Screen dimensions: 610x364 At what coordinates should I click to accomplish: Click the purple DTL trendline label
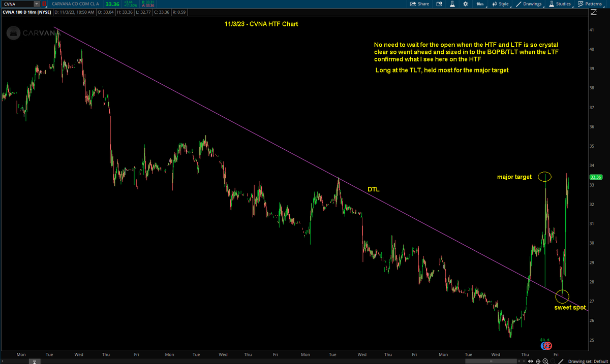tap(373, 189)
